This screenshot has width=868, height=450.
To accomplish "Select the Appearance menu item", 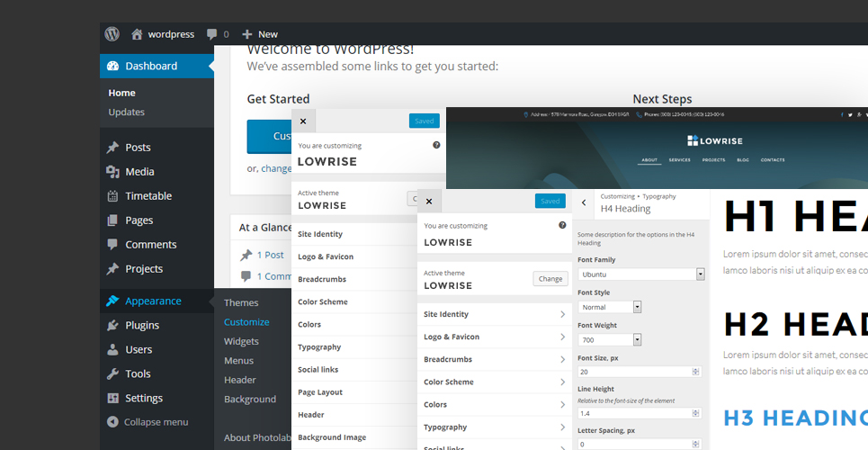I will click(x=157, y=301).
